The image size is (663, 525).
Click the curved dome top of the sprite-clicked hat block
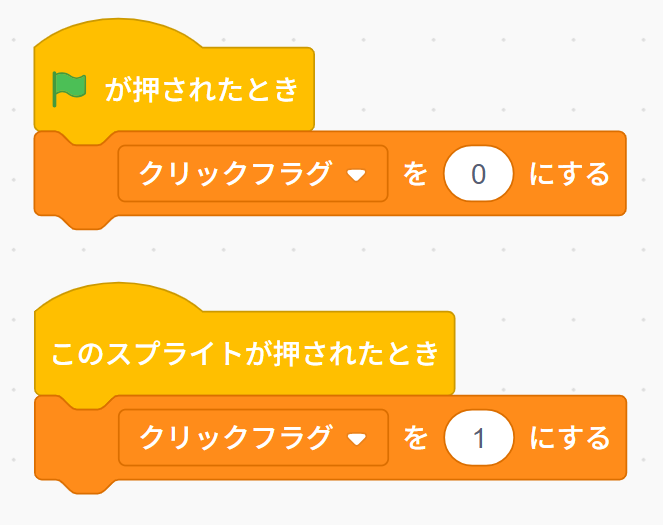(118, 296)
